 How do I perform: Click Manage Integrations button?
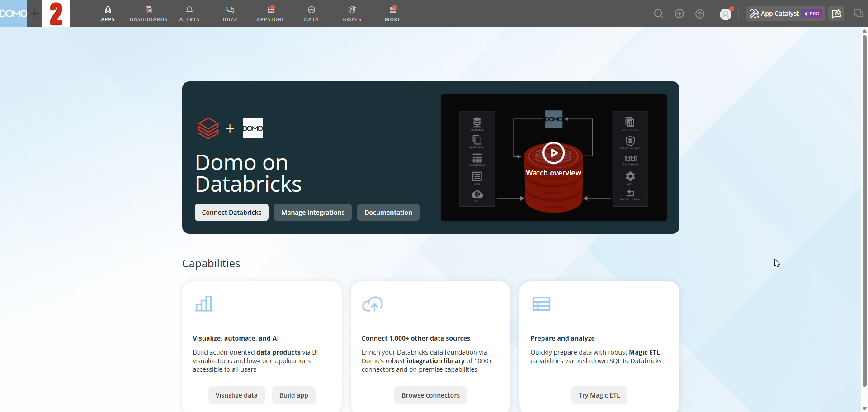coord(313,213)
